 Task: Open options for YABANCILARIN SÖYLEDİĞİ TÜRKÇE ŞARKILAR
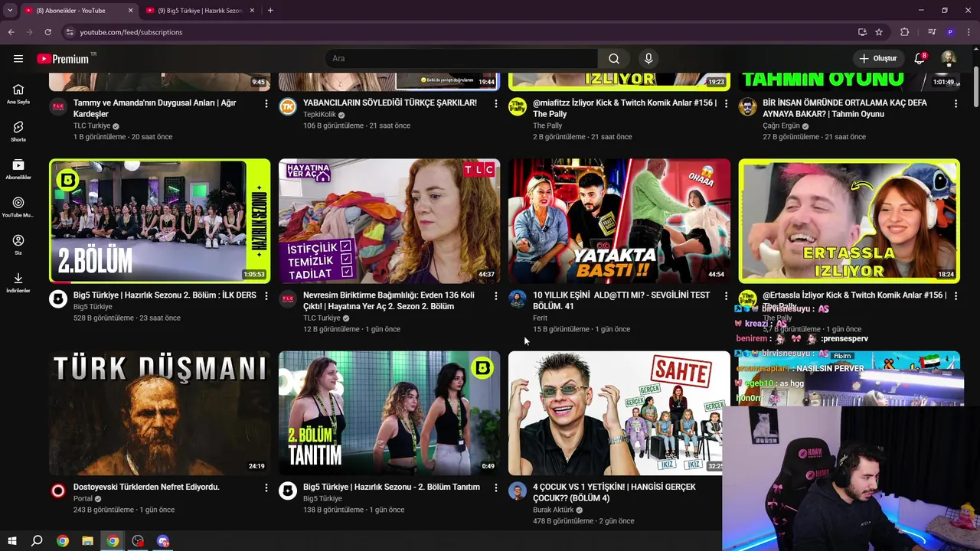click(x=496, y=103)
